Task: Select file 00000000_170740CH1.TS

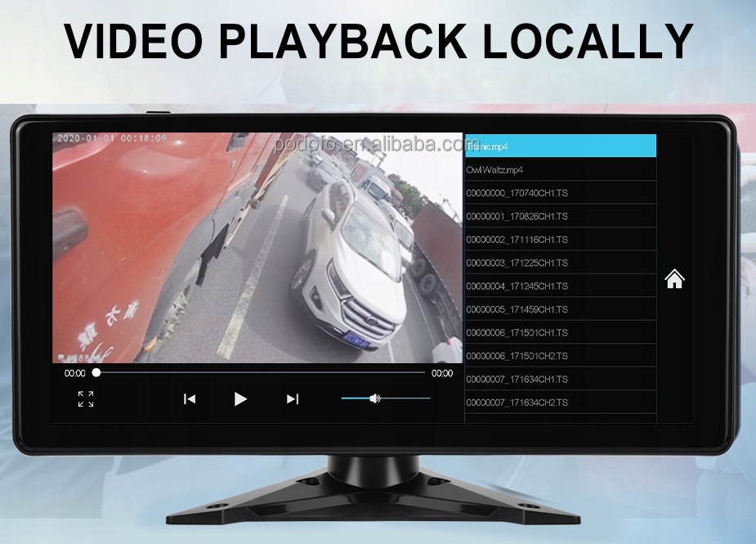Action: click(x=561, y=193)
